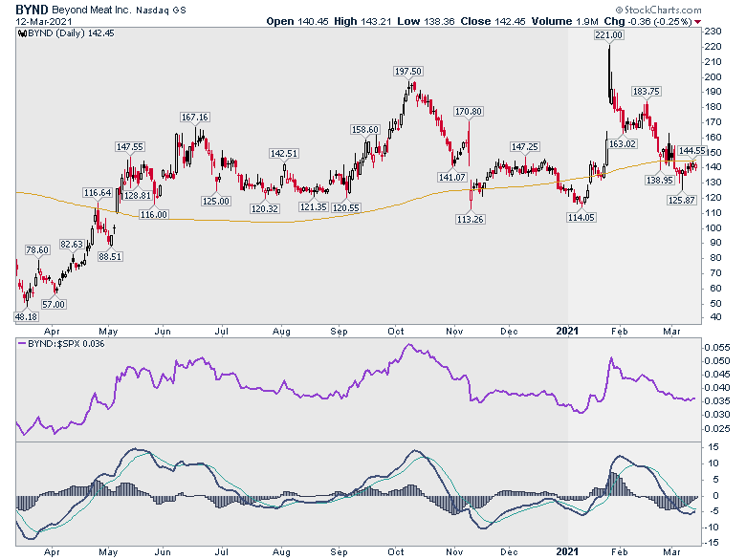Click the 163.02 price label
Viewport: 746px width, 560px height.
click(x=623, y=143)
